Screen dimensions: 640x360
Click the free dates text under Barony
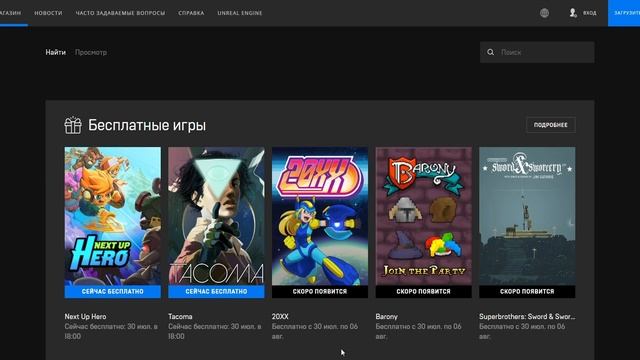point(418,331)
